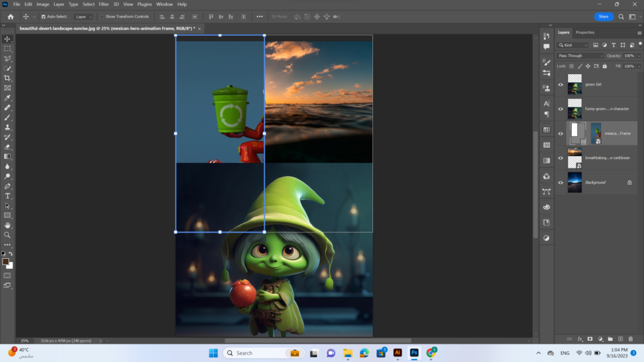Enable Show Transform Controls checkbox
The height and width of the screenshot is (362, 644).
(x=103, y=17)
